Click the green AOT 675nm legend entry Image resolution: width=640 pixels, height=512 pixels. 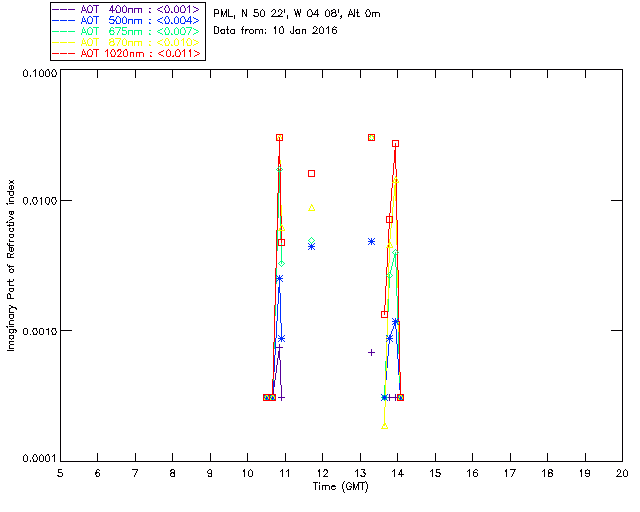click(x=126, y=31)
